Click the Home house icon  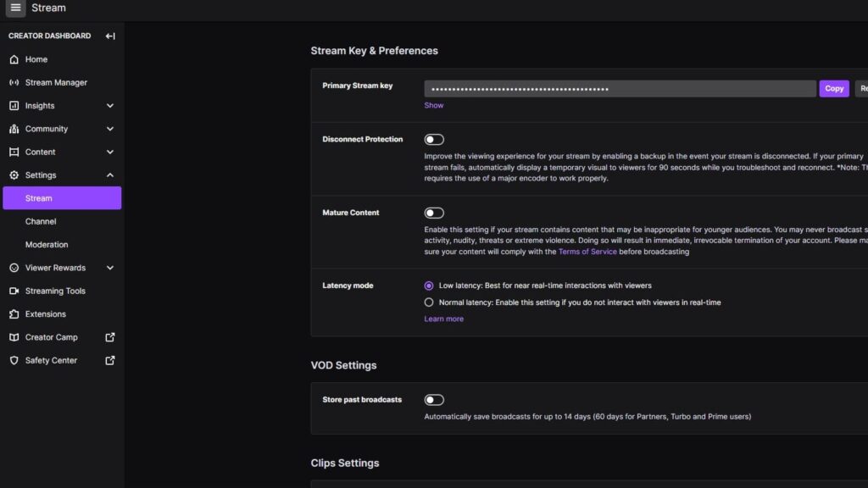point(14,59)
